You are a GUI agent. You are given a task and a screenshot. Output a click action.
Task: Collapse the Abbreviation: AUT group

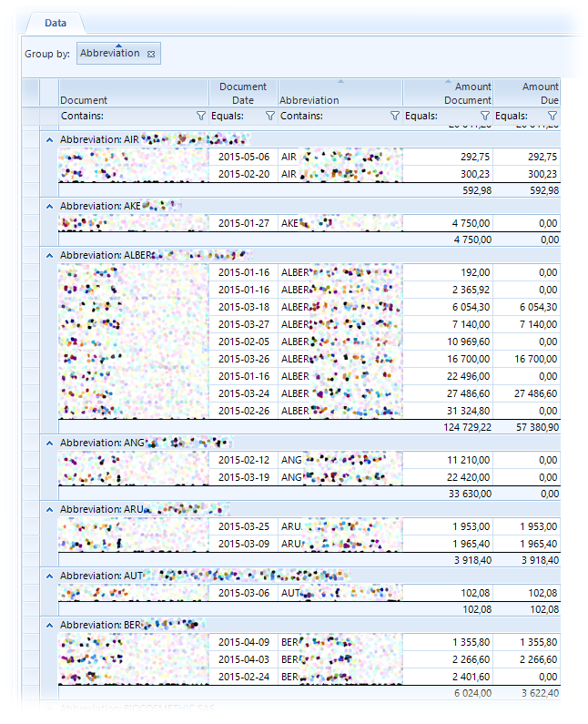(49, 576)
